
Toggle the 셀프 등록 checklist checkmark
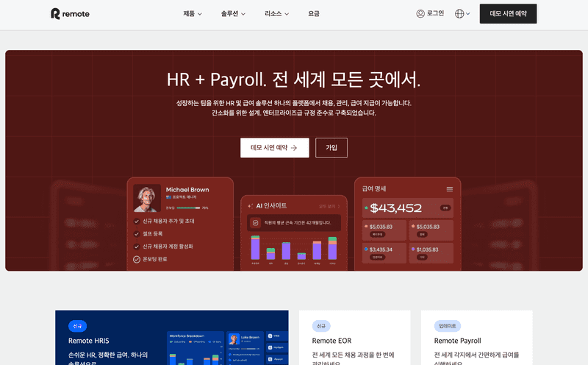137,233
